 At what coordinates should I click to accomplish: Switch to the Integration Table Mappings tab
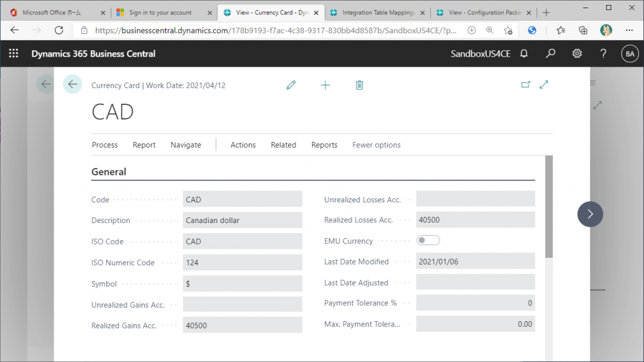[x=377, y=13]
